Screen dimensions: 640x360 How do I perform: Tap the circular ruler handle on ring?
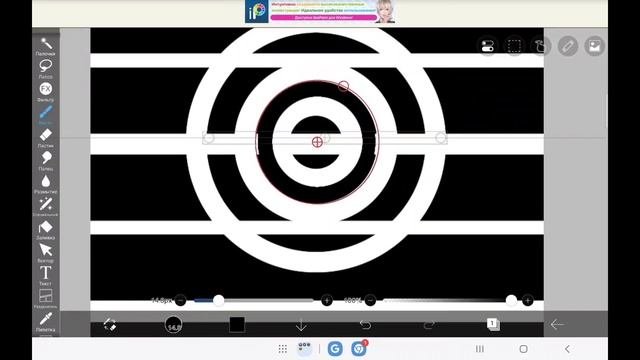click(x=343, y=86)
